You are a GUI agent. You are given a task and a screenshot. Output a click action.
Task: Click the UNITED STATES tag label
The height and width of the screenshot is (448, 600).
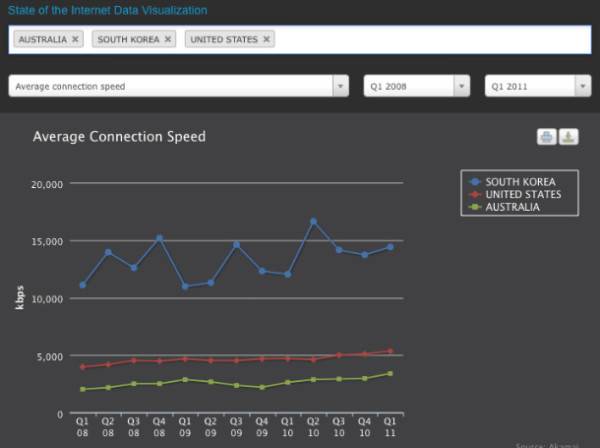pos(224,39)
